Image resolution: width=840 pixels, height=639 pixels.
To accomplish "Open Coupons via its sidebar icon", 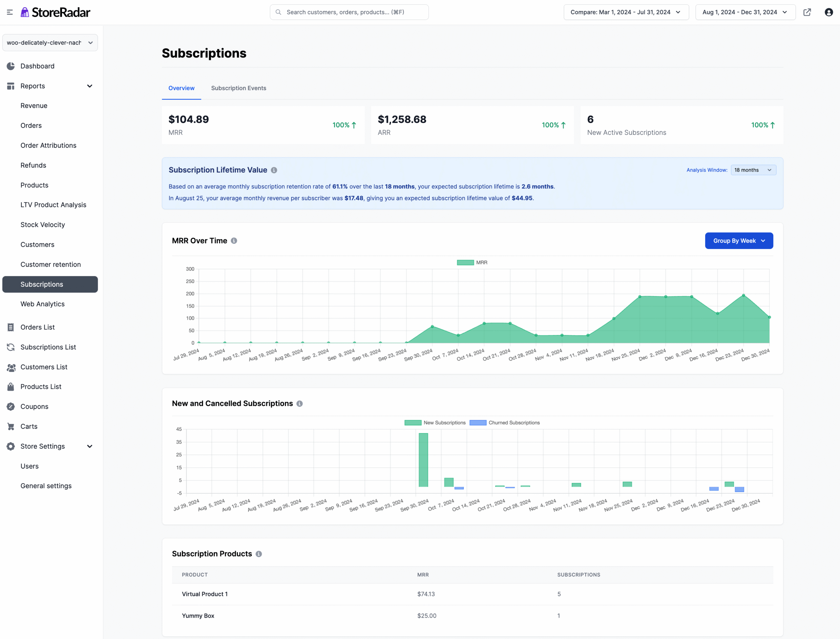I will click(11, 406).
